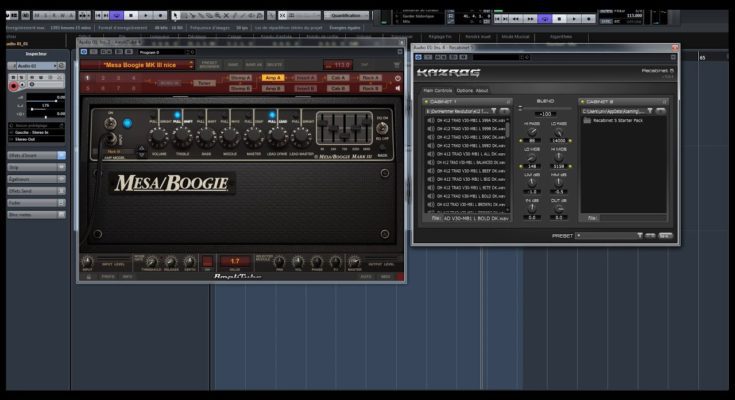Toggle the EQ ON switch on the amp
735x400 pixels.
coord(383,130)
